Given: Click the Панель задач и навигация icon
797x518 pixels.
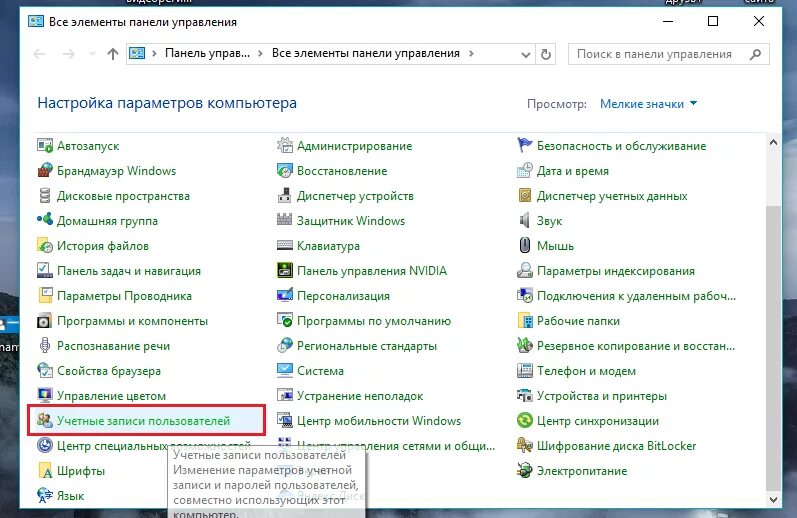Looking at the screenshot, I should coord(45,270).
